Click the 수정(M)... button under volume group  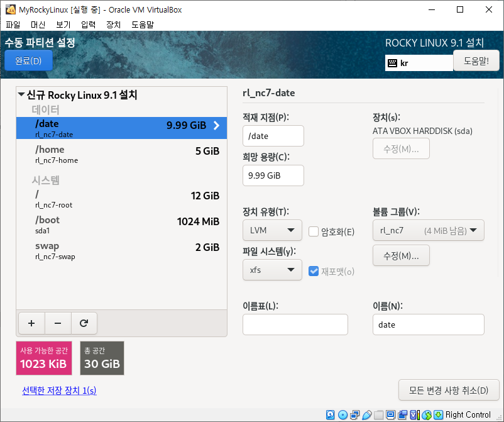401,255
